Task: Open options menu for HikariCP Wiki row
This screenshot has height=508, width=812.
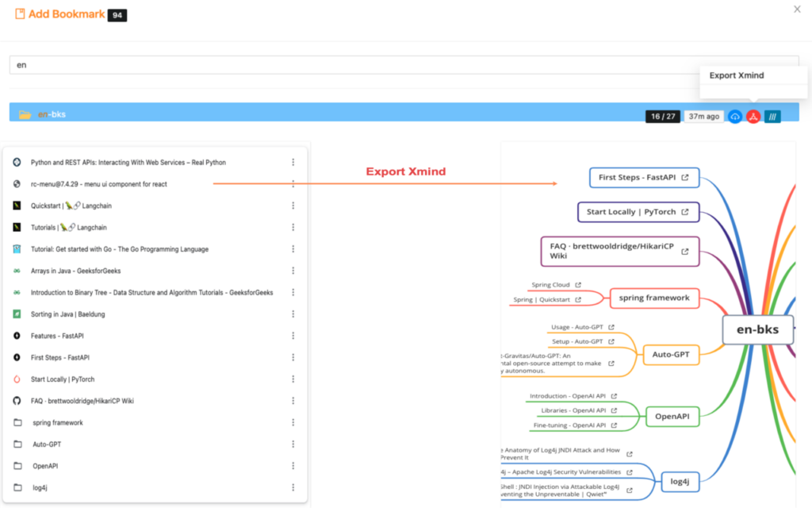Action: [x=293, y=401]
